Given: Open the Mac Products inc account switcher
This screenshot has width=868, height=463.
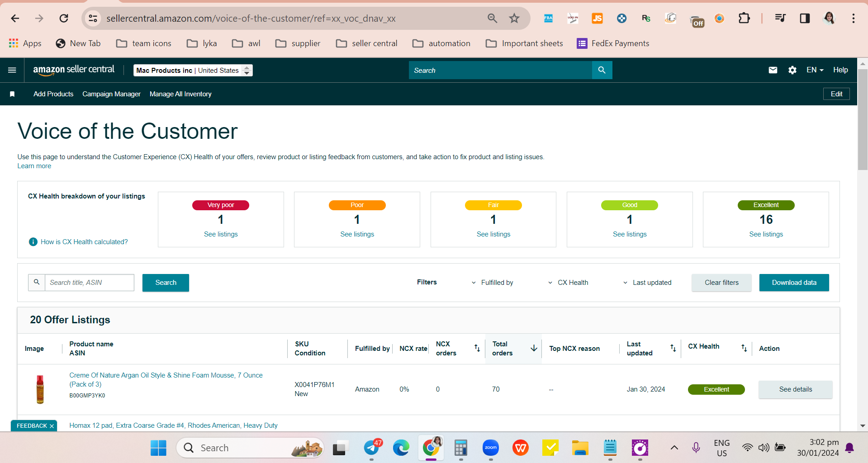Looking at the screenshot, I should click(x=193, y=70).
